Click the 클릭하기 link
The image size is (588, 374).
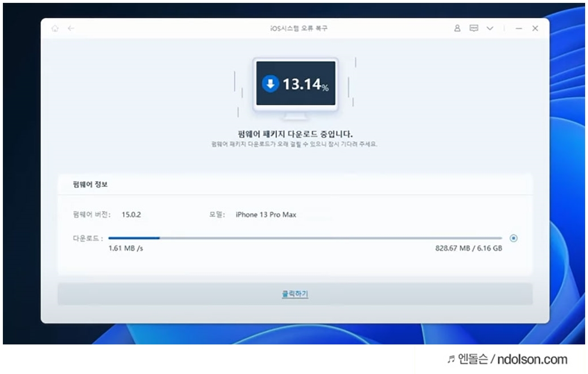[x=295, y=294]
